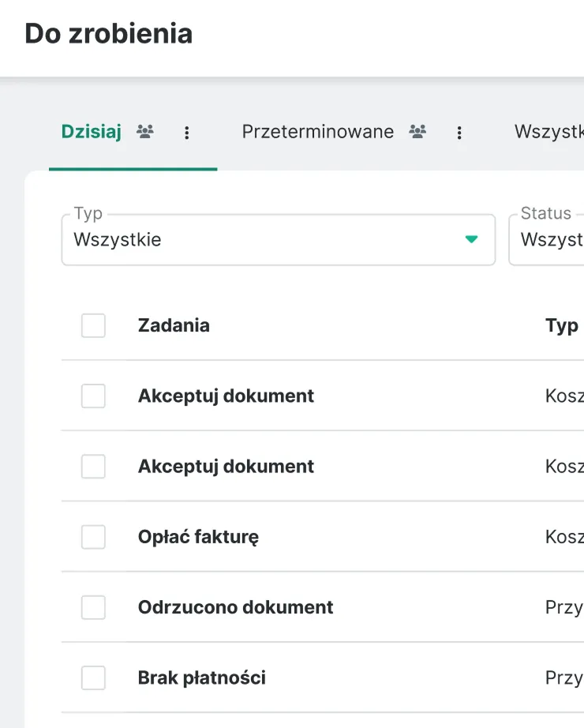Open the Odrzucono dokument task
Image resolution: width=584 pixels, height=728 pixels.
[234, 607]
